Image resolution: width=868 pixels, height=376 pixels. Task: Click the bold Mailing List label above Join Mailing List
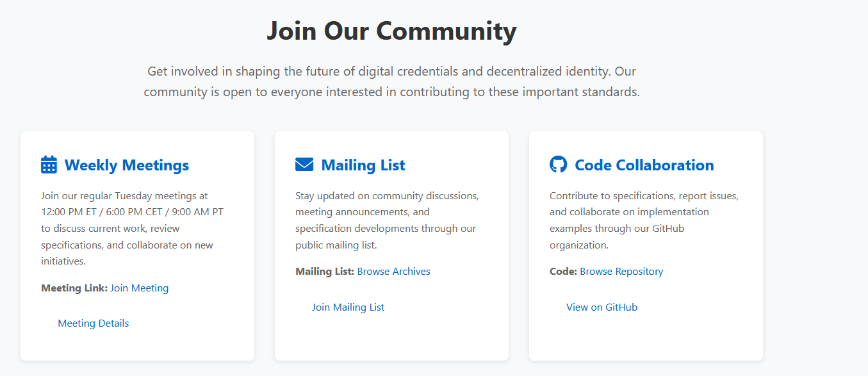tap(324, 272)
